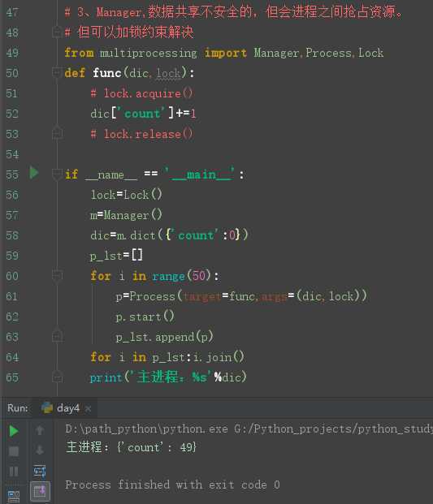Click 'Process' in the import statement
The image size is (433, 504).
coord(328,53)
